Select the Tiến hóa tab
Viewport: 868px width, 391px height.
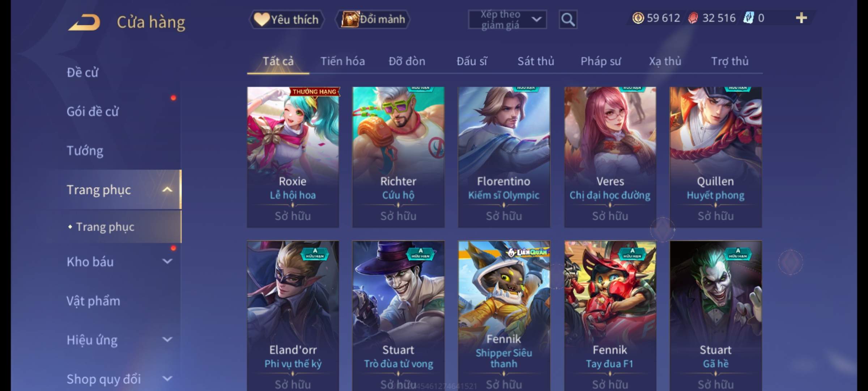click(342, 61)
